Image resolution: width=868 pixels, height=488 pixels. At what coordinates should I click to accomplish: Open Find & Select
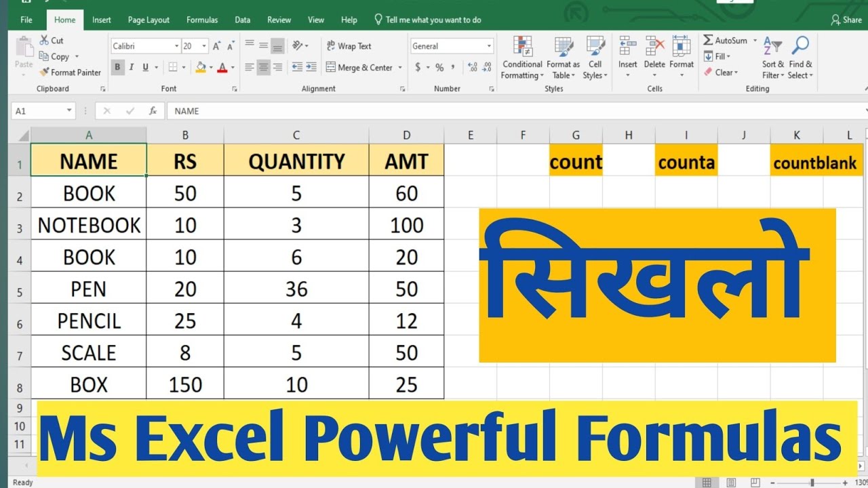[x=800, y=58]
